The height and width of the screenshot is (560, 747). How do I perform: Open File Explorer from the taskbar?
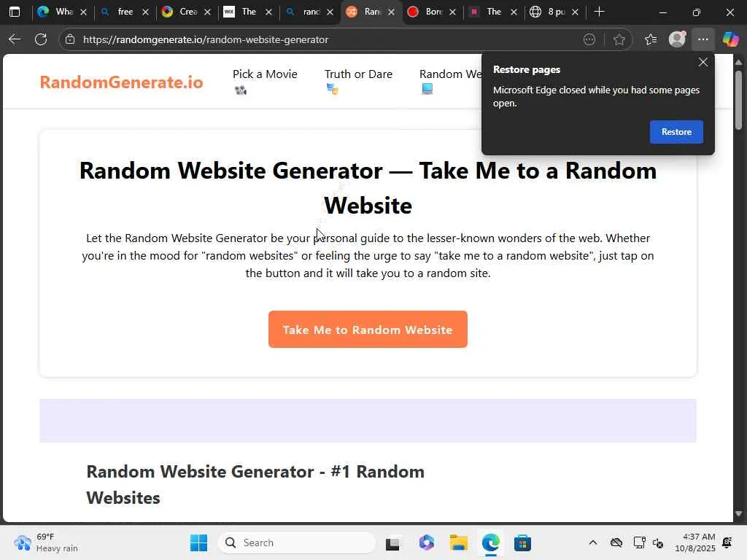click(458, 542)
